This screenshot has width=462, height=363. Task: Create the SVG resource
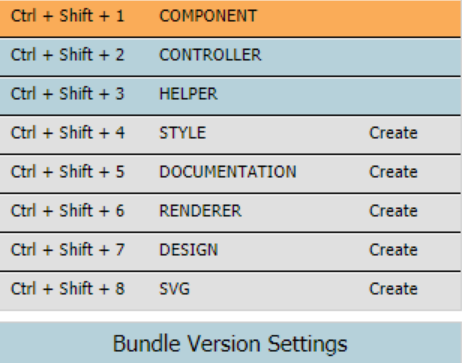393,289
